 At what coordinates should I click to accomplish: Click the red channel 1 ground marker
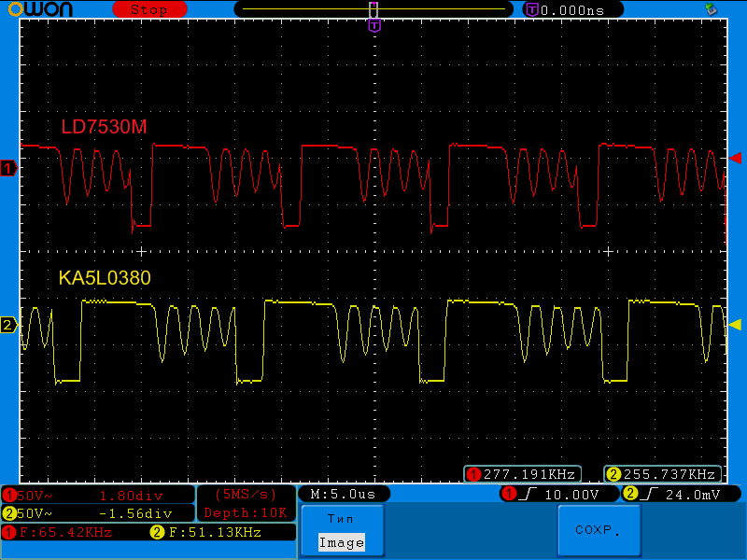pyautogui.click(x=9, y=169)
